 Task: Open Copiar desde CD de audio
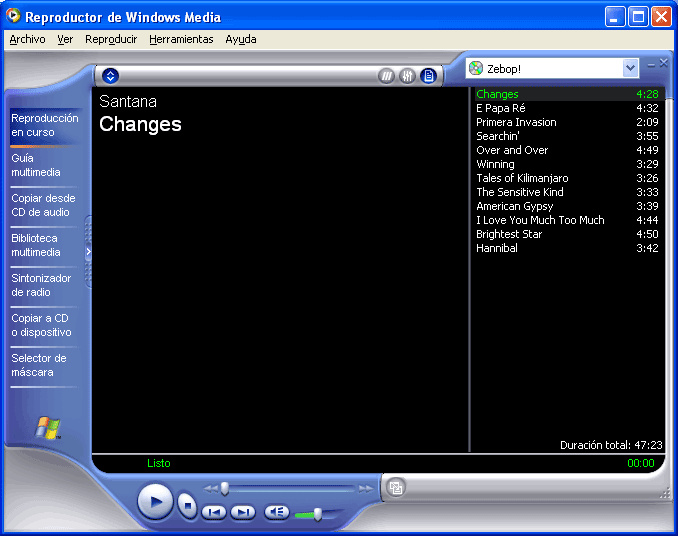tap(43, 205)
